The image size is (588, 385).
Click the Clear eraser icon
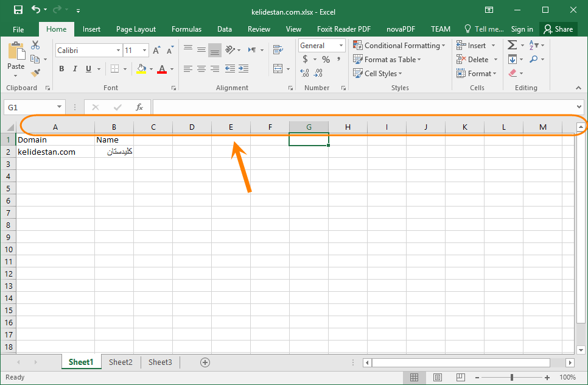[x=513, y=73]
